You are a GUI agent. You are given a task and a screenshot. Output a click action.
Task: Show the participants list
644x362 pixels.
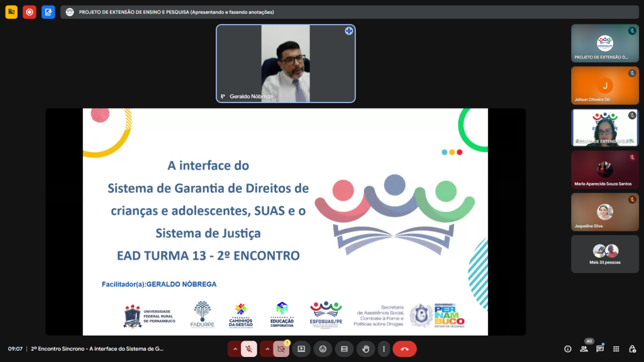pyautogui.click(x=584, y=349)
